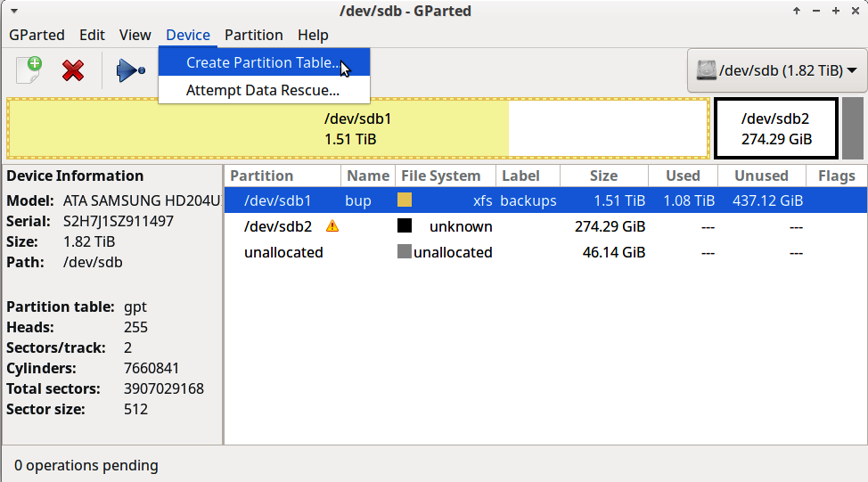Click the Unused column header
The image size is (868, 482).
761,176
